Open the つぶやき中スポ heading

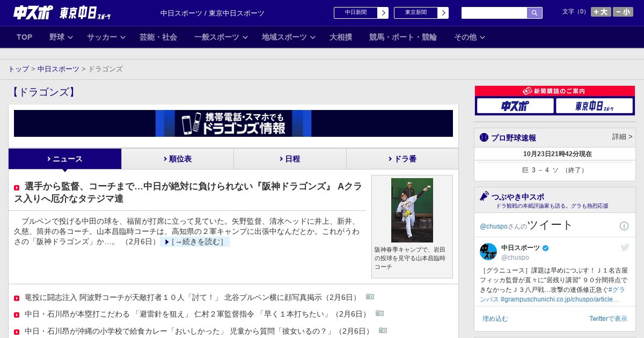point(518,197)
